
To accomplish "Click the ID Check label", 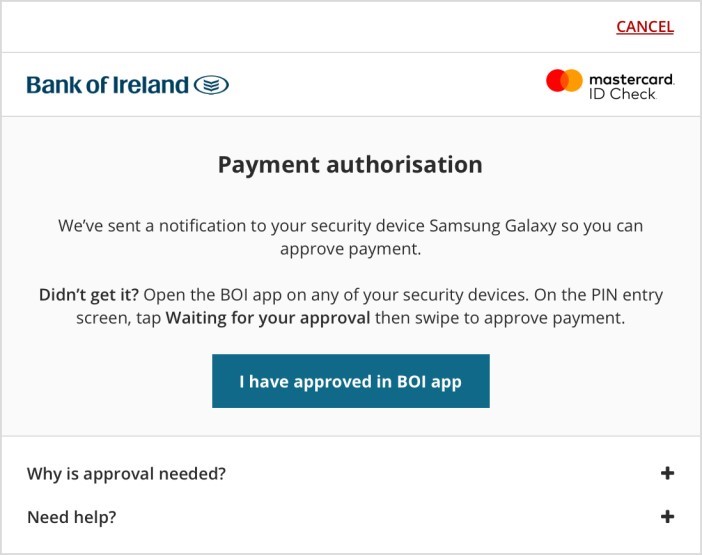I will click(x=622, y=93).
